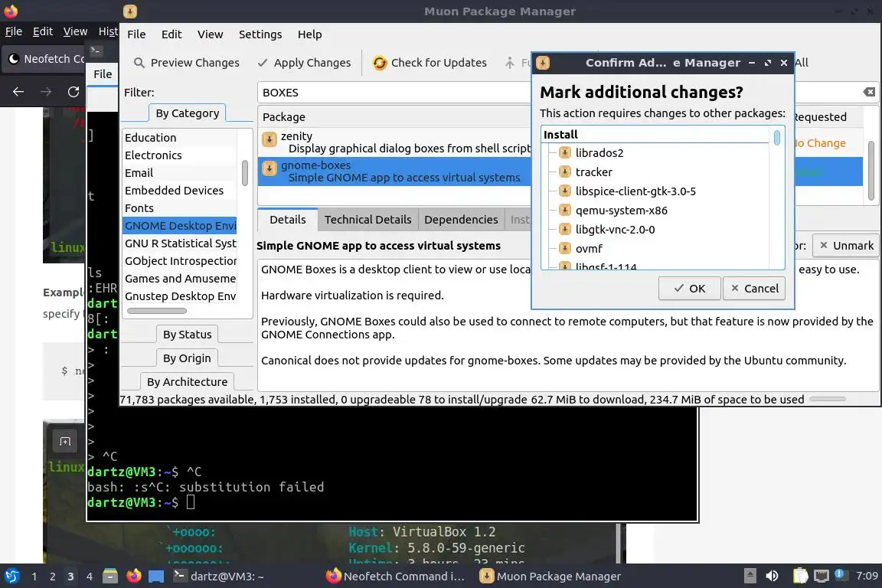Switch to virtual desktop 4
The height and width of the screenshot is (588, 882).
[89, 577]
